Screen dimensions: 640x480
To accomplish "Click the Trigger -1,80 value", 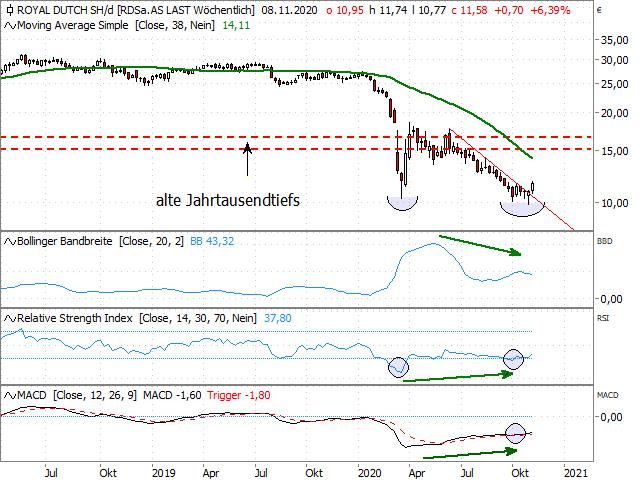I will tap(239, 396).
